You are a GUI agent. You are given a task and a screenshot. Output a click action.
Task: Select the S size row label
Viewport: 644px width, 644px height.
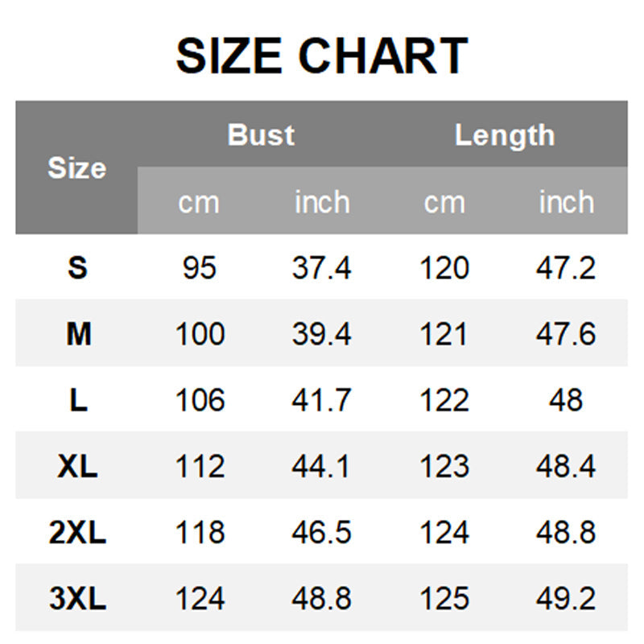pyautogui.click(x=77, y=268)
